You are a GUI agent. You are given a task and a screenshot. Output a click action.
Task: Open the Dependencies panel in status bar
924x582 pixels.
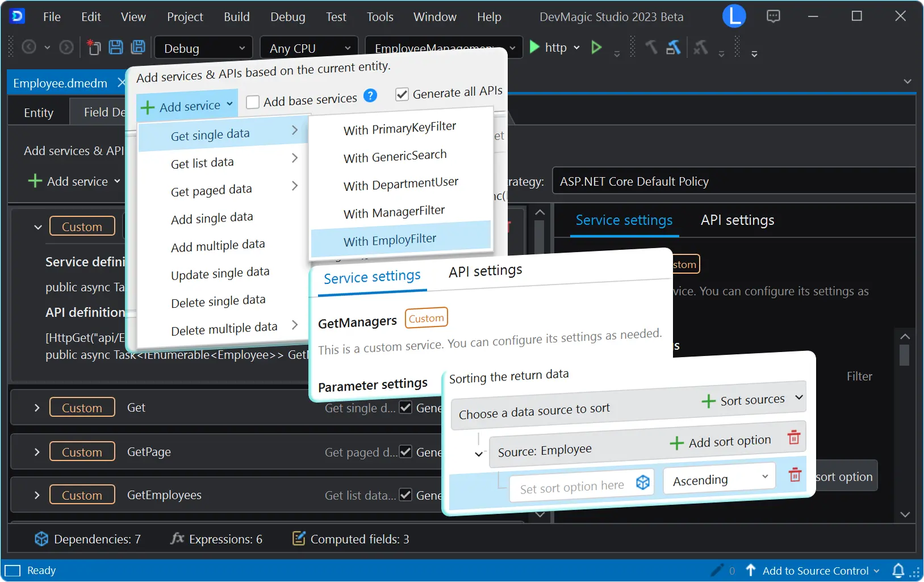pyautogui.click(x=41, y=538)
